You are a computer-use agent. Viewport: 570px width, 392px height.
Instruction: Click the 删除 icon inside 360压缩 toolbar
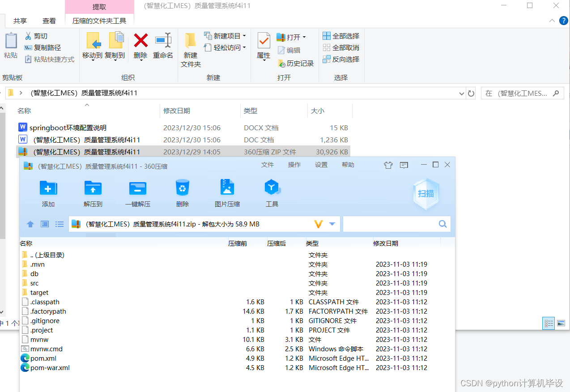183,192
